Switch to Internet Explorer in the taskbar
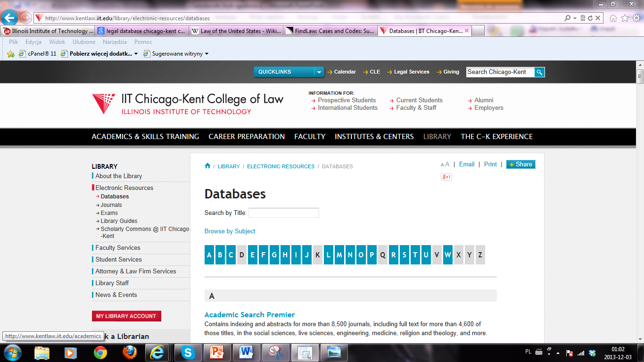Viewport: 644px width, 362px height. [157, 352]
